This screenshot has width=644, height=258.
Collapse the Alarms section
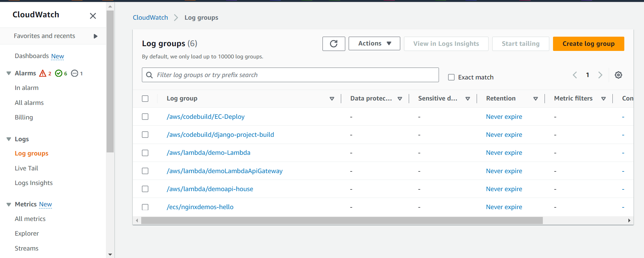click(9, 73)
